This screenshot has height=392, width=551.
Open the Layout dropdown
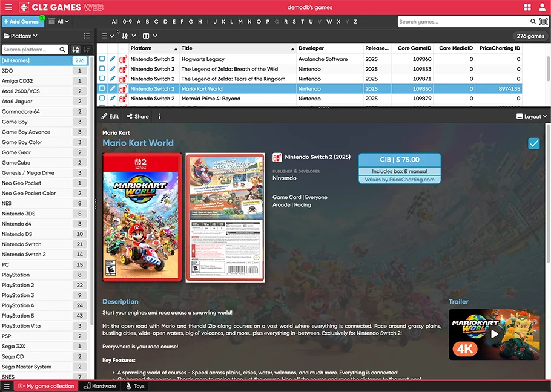point(532,117)
